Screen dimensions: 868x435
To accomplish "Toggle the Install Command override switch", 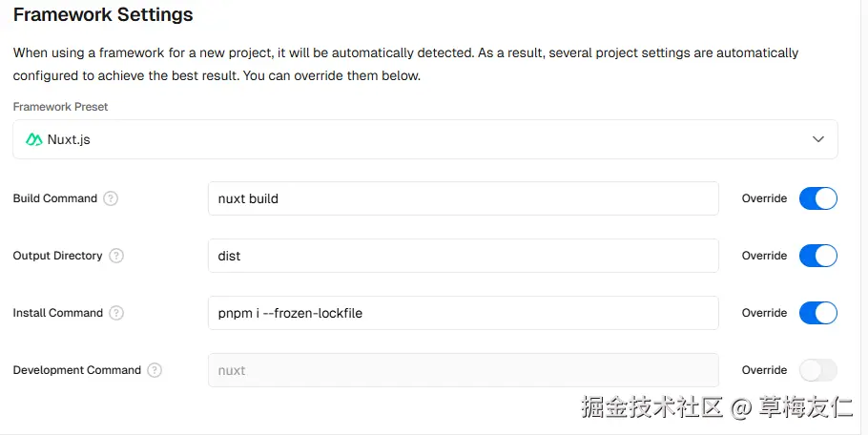I will [817, 313].
